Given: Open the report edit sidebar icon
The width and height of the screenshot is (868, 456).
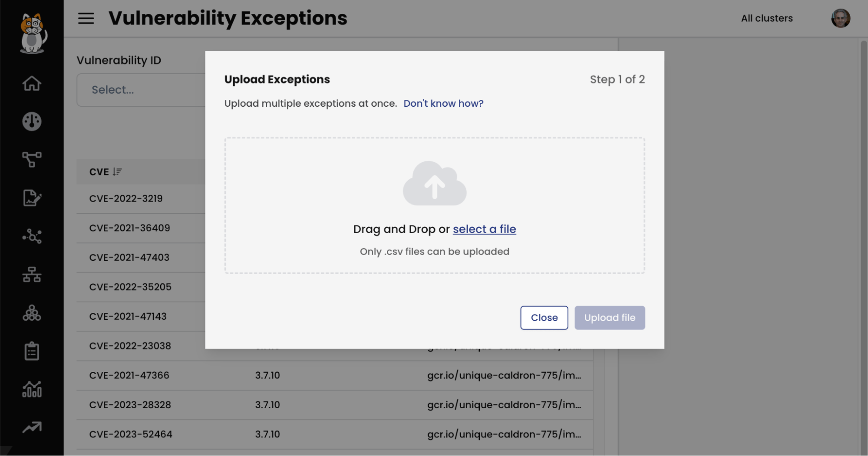Looking at the screenshot, I should coord(32,198).
